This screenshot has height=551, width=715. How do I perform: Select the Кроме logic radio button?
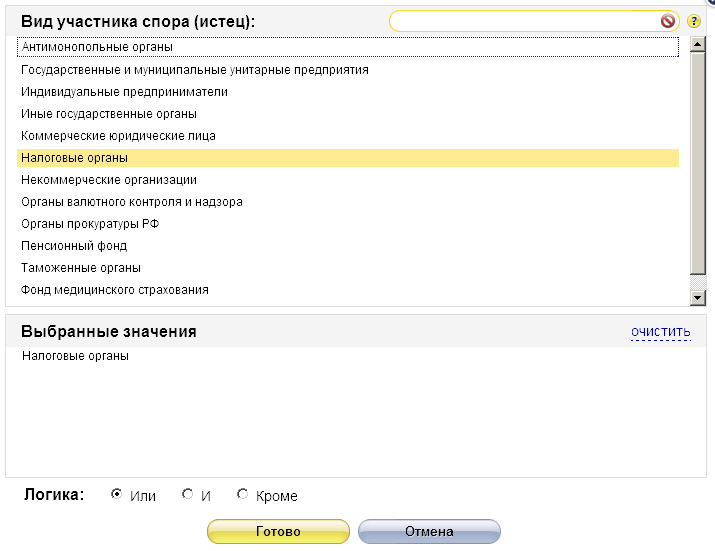pos(242,494)
